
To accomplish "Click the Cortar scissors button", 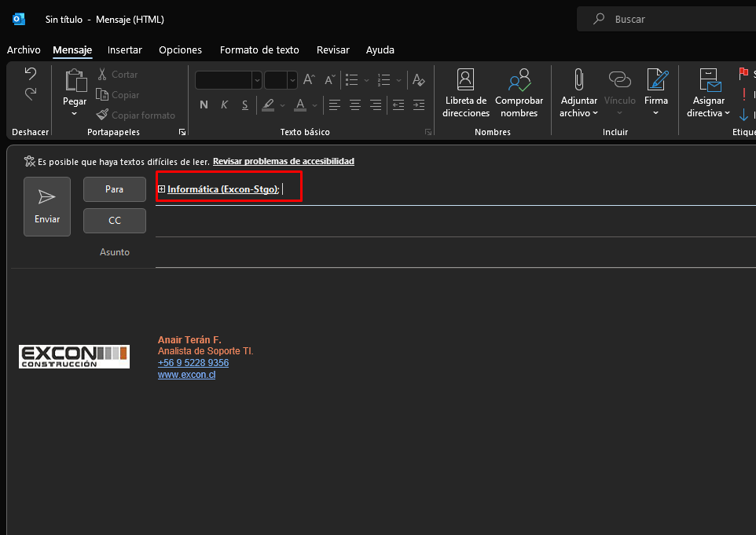I will pos(118,75).
